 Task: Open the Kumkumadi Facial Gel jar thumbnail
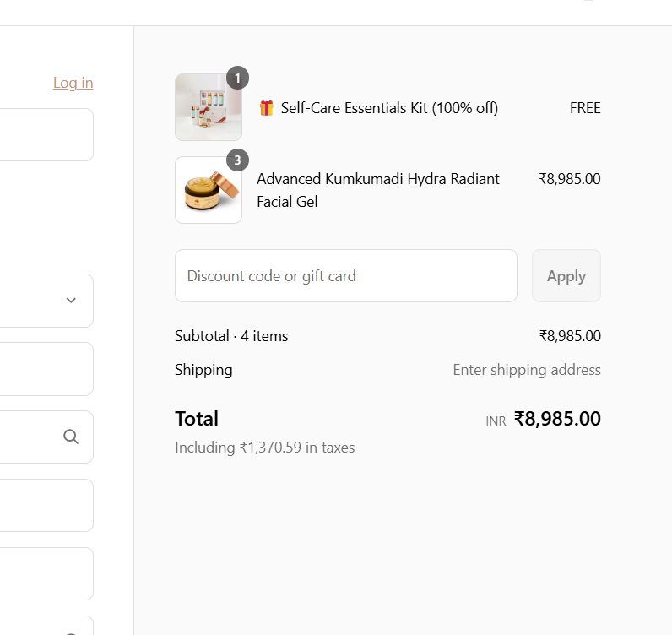(x=208, y=191)
